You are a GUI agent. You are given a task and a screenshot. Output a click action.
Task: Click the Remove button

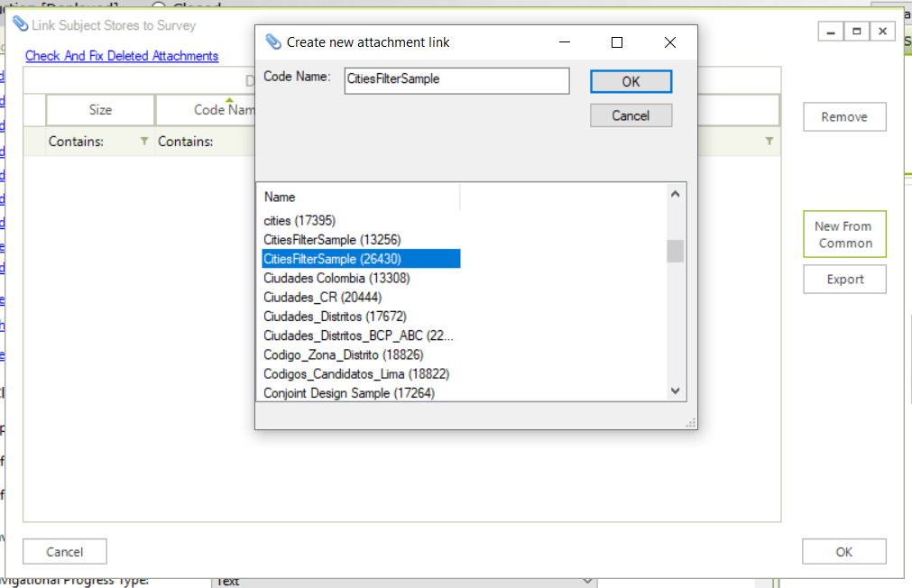[844, 117]
